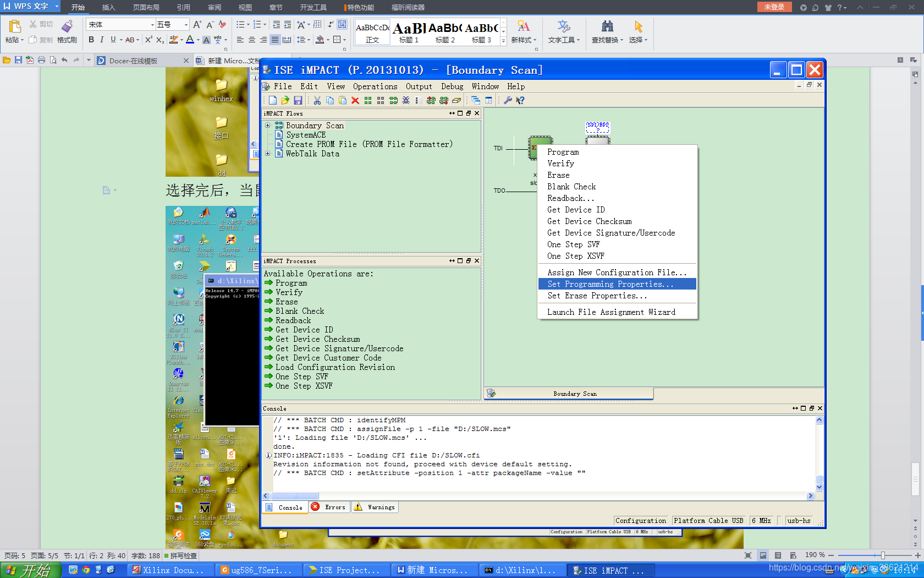Click the Open project folder icon in iMPACT
This screenshot has width=924, height=578.
click(285, 100)
